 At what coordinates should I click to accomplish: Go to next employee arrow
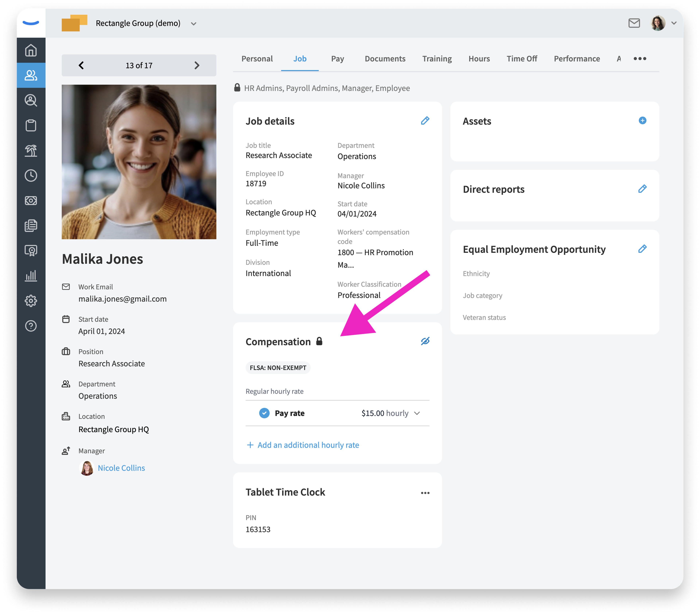197,65
